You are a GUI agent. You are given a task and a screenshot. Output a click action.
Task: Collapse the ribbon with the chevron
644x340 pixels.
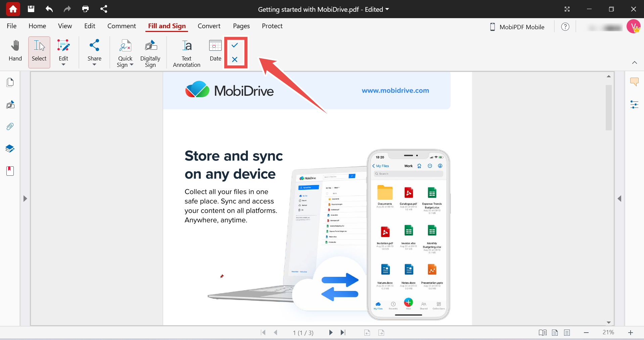click(635, 62)
